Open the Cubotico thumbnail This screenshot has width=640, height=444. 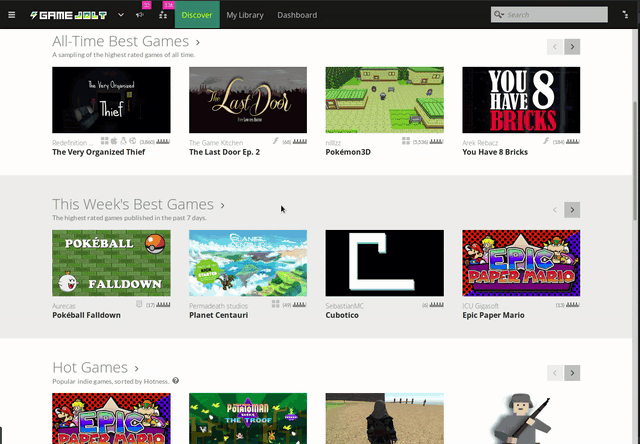tap(384, 263)
